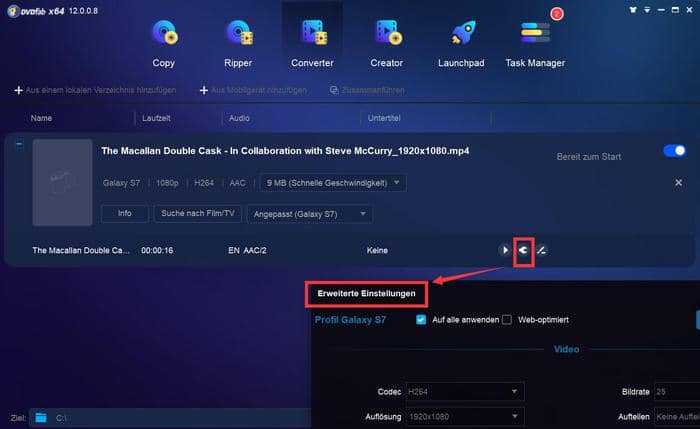Remove the video with the X icon
The height and width of the screenshot is (429, 700).
679,183
